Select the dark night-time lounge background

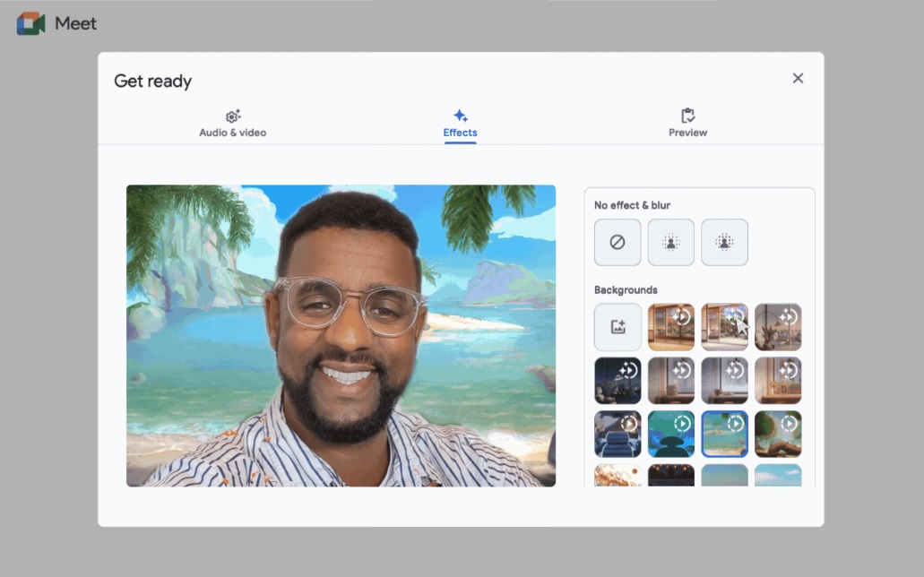pos(617,381)
